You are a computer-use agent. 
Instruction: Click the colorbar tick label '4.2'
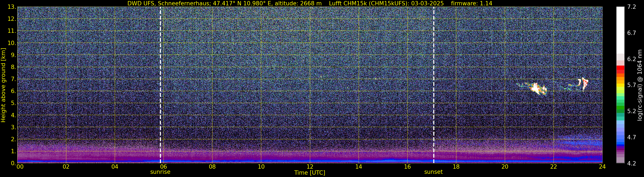[x=632, y=163]
